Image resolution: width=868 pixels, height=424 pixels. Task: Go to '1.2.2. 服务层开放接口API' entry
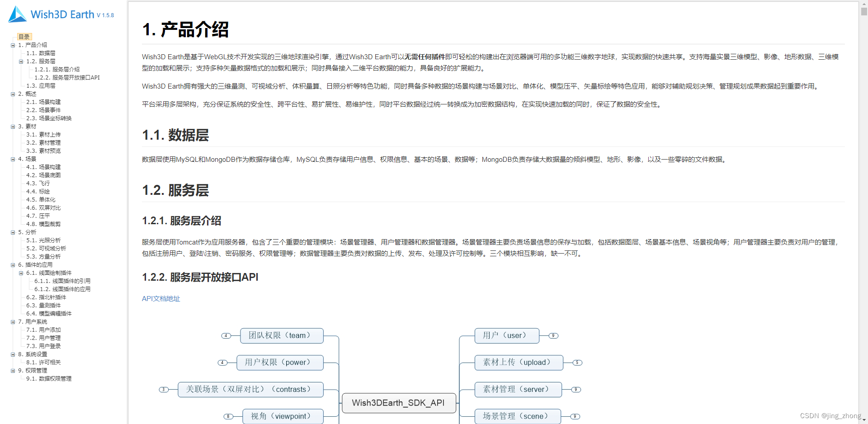67,78
